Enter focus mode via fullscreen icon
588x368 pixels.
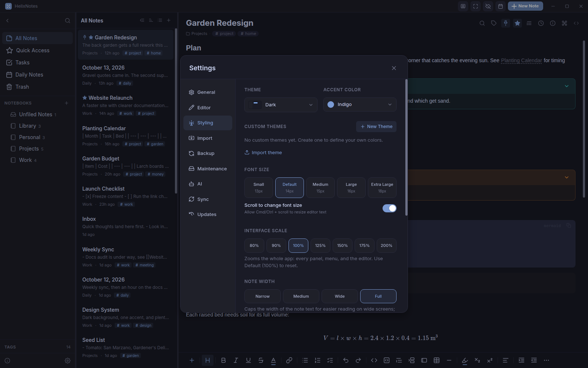coord(476,6)
